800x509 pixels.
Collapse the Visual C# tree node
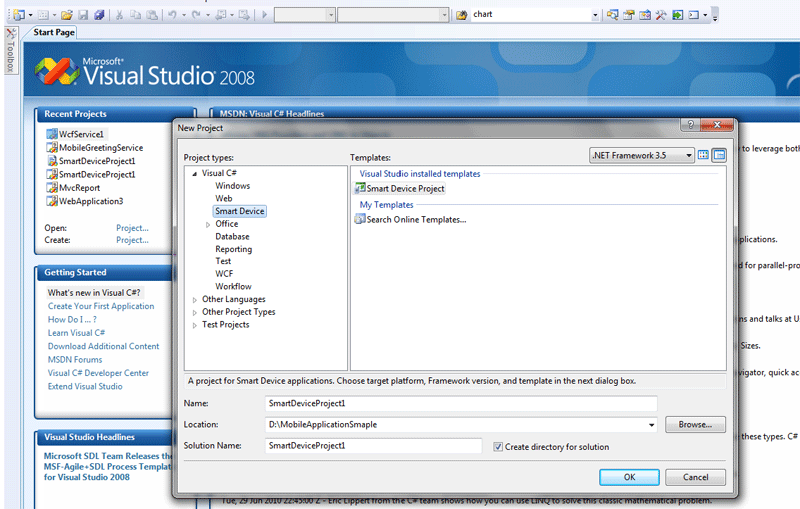point(194,174)
